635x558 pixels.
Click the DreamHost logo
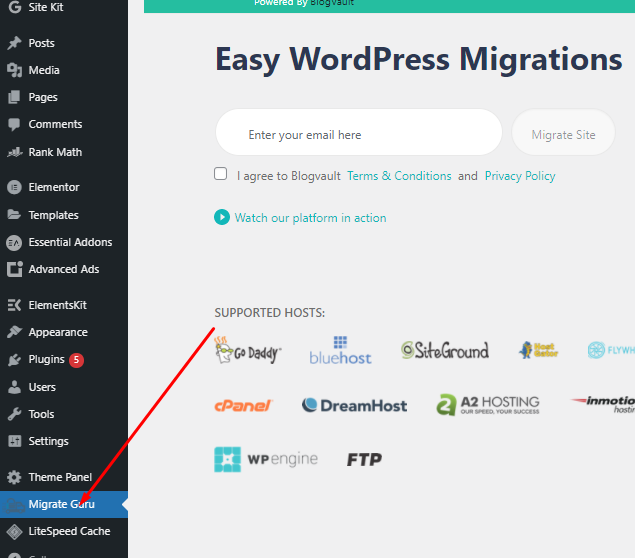pos(354,405)
